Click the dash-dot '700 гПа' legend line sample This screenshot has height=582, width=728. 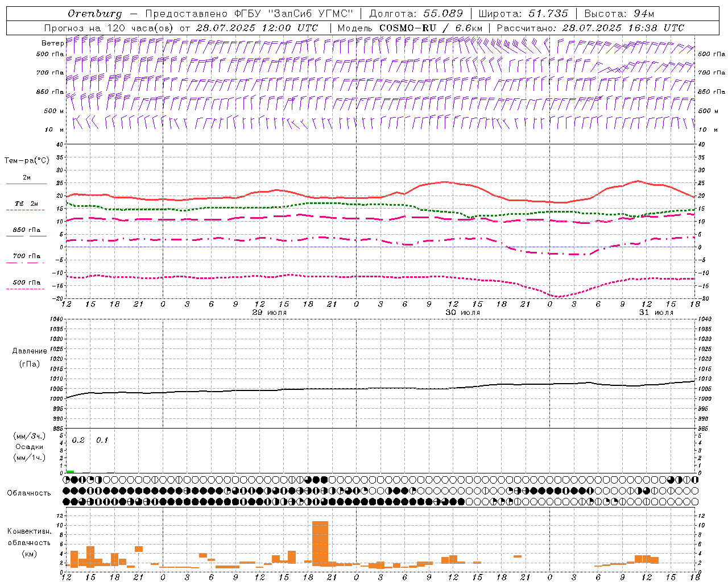(25, 263)
